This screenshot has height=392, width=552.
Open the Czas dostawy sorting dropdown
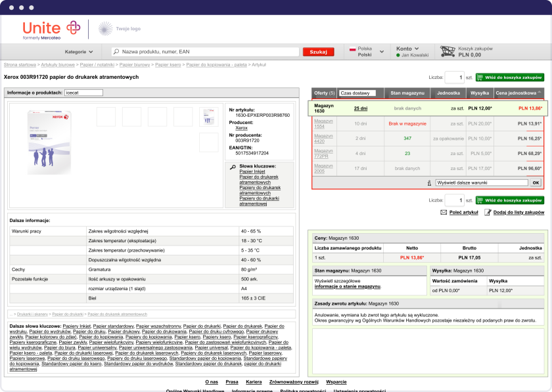pos(357,93)
